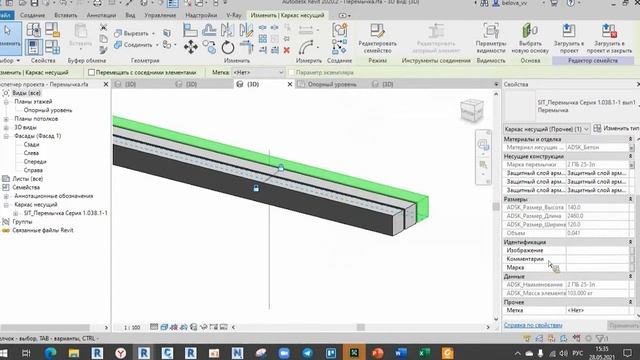This screenshot has width=640, height=360.
Task: Open the Выбор panel dropdown arrow
Action: pos(18,60)
